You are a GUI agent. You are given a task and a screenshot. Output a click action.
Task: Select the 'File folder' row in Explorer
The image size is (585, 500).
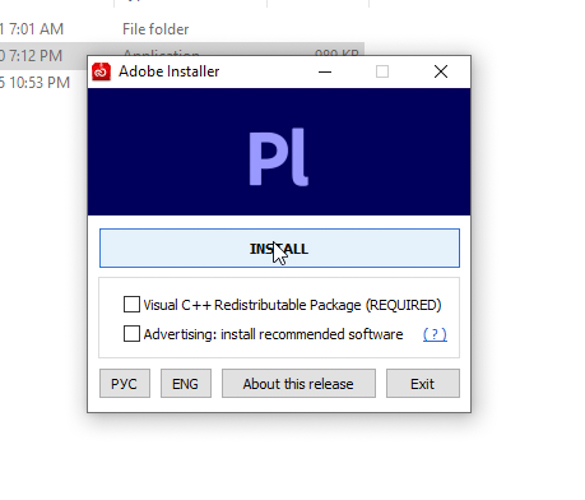tap(182, 29)
